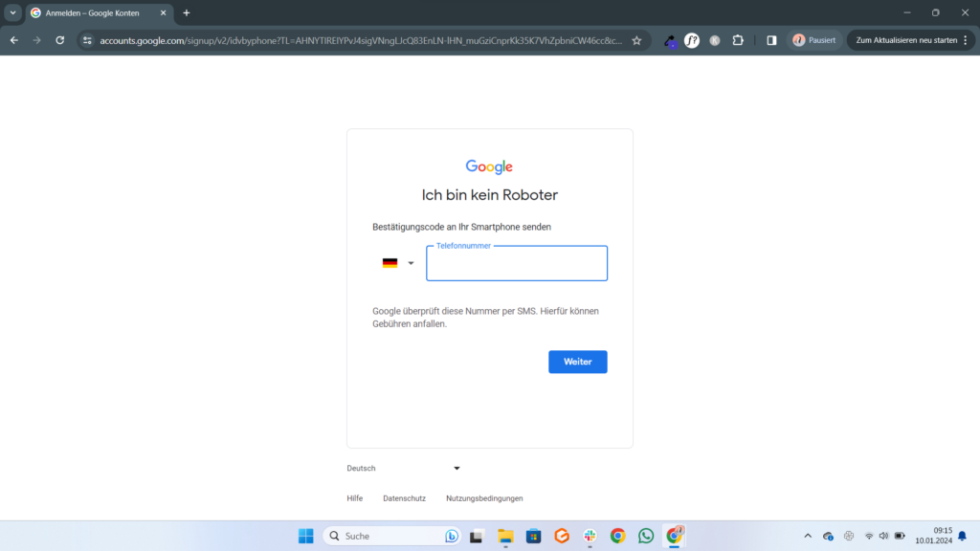Open the Datenschutz link
The width and height of the screenshot is (980, 551).
point(404,498)
